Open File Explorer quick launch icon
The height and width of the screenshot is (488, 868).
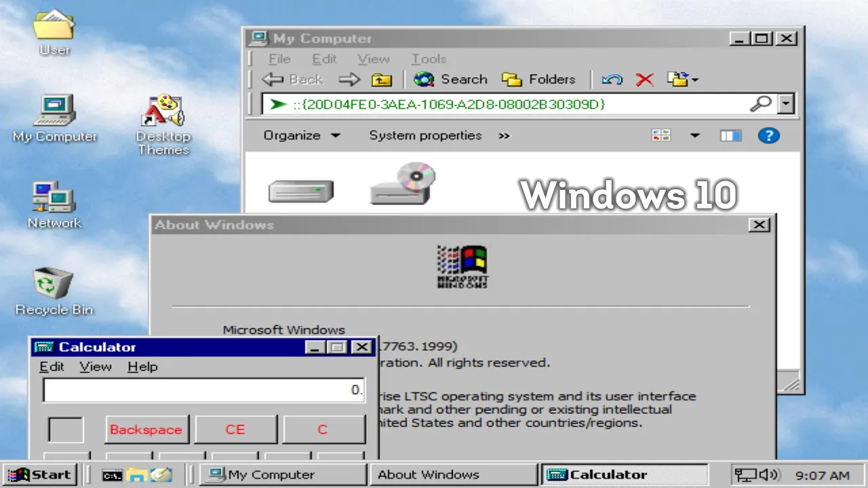(x=136, y=474)
